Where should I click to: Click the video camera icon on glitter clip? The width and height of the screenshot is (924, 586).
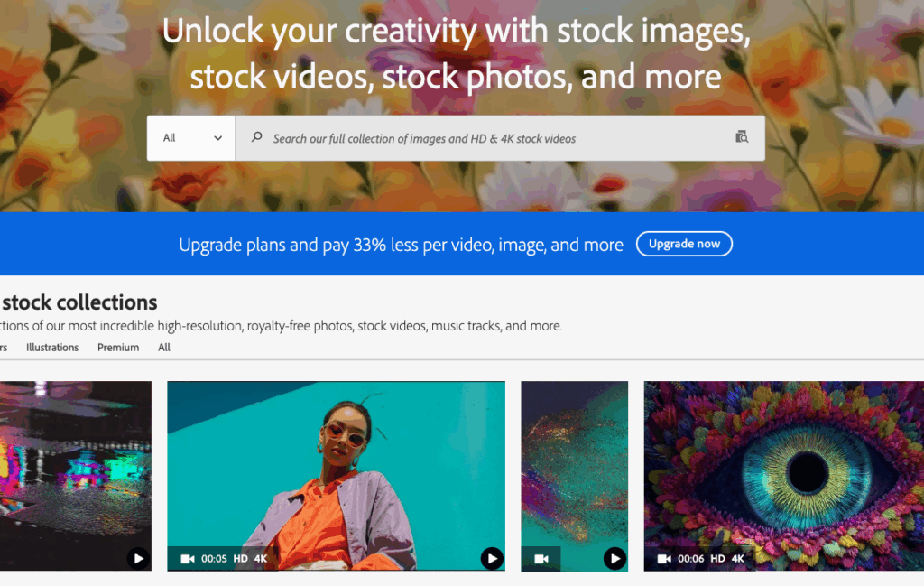pos(541,559)
